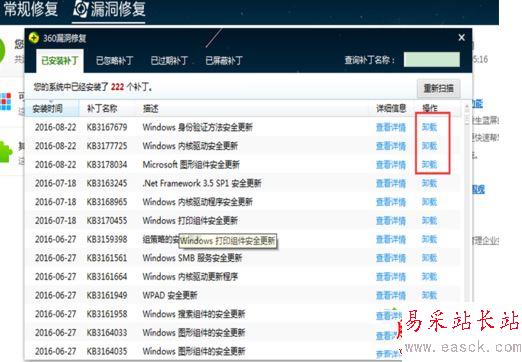Select the KB3161664 patch name
The width and height of the screenshot is (522, 362).
click(x=107, y=276)
